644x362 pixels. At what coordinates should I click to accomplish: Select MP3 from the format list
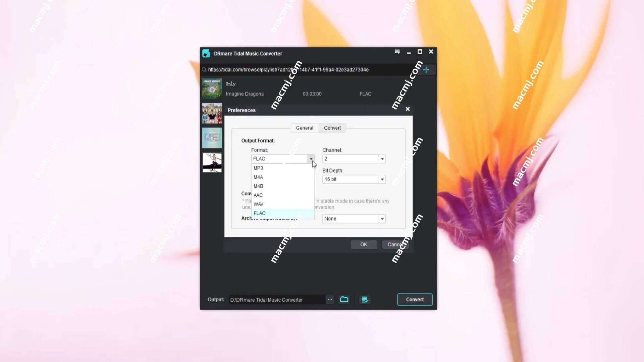pos(283,168)
